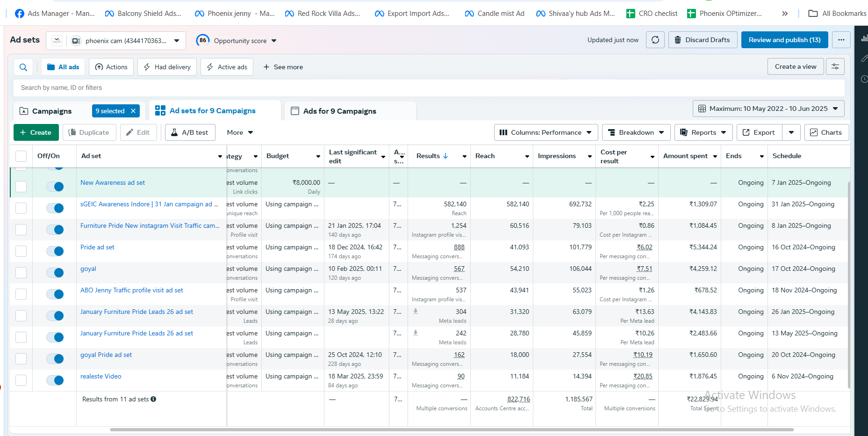868x436 pixels.
Task: Start an A/B test
Action: (x=190, y=132)
